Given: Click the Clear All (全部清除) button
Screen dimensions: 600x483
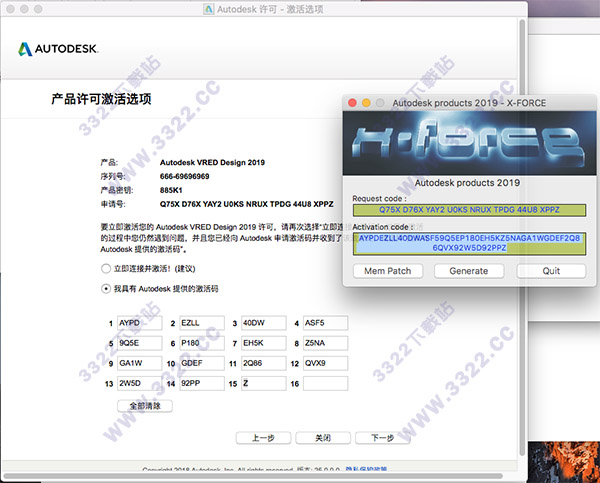Looking at the screenshot, I should tap(145, 406).
